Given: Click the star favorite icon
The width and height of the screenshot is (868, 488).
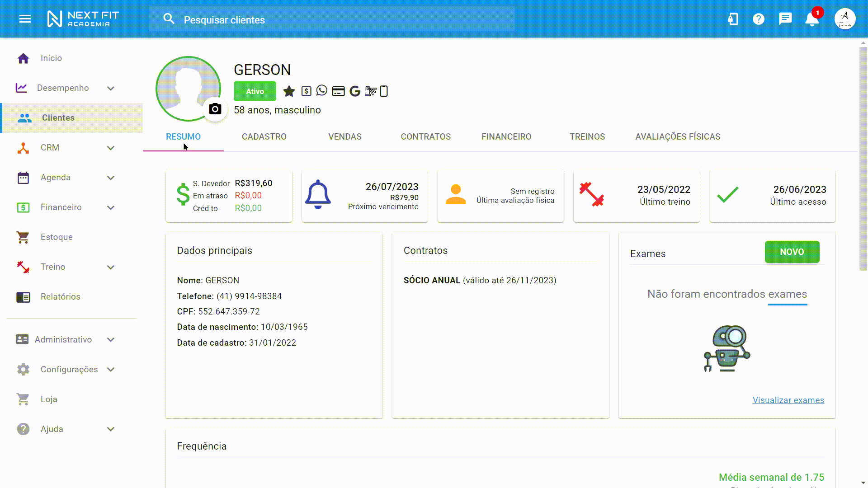Looking at the screenshot, I should 289,91.
